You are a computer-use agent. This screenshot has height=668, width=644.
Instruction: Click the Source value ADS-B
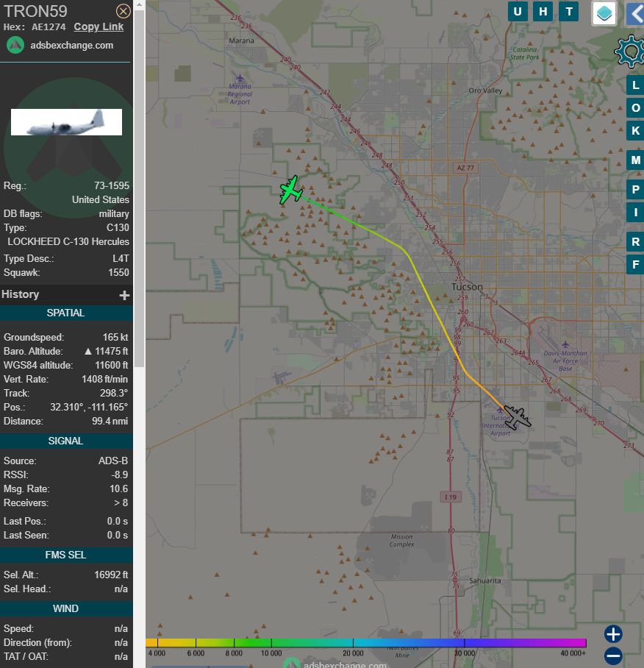pos(113,461)
